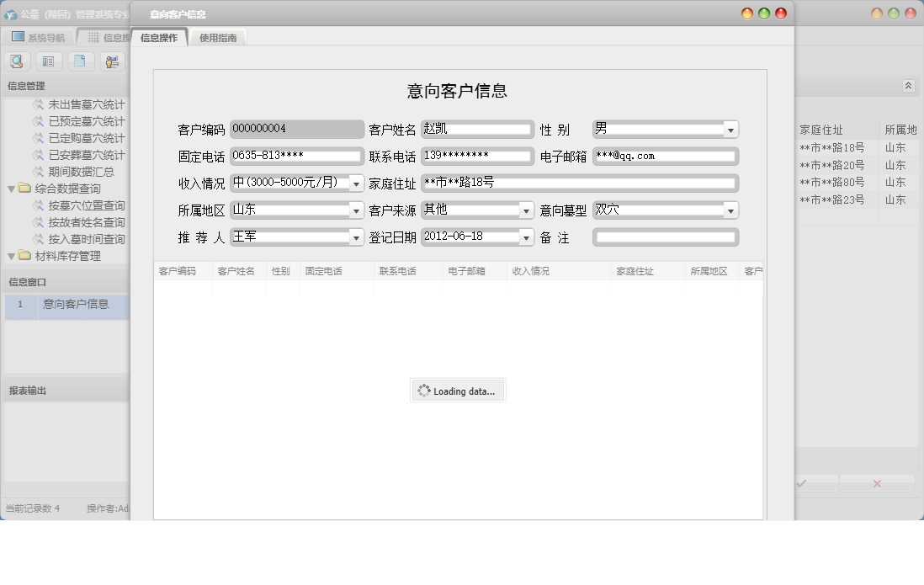Click the document page toolbar icon
This screenshot has width=924, height=585.
pos(79,61)
